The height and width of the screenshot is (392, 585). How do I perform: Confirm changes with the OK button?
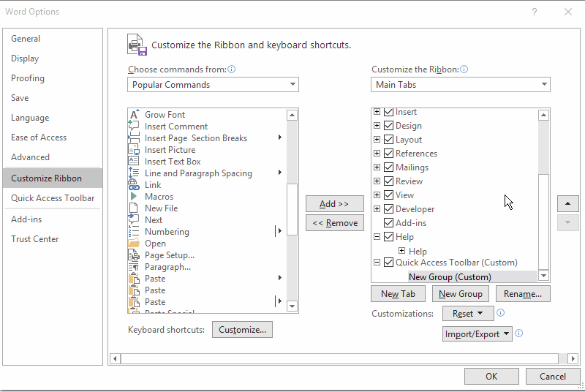pos(491,377)
